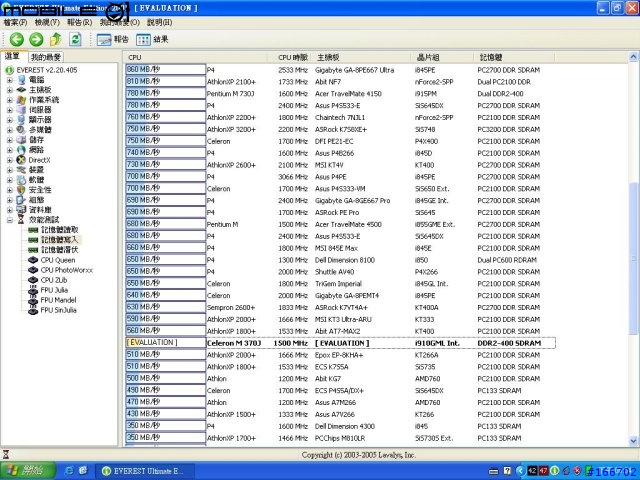
Task: Click EVEREST Ultimate taskbar button
Action: [144, 471]
